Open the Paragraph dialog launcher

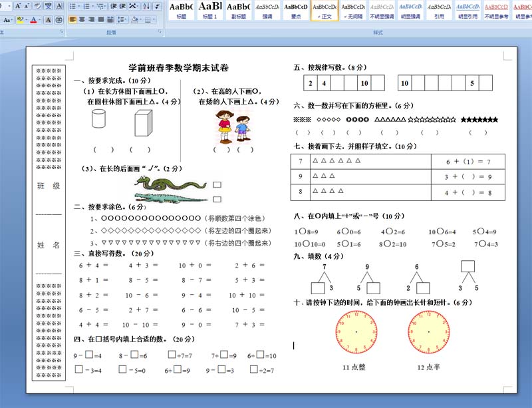coord(160,32)
